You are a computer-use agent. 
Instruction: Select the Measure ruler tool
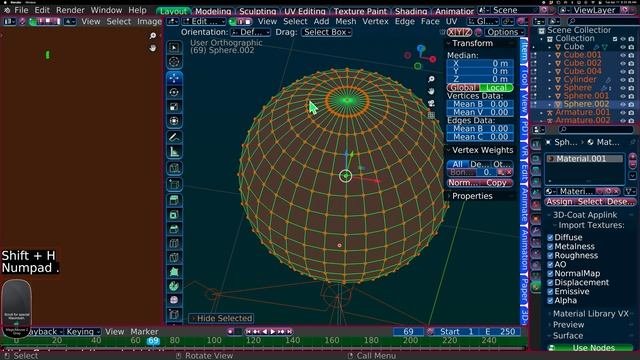click(174, 152)
